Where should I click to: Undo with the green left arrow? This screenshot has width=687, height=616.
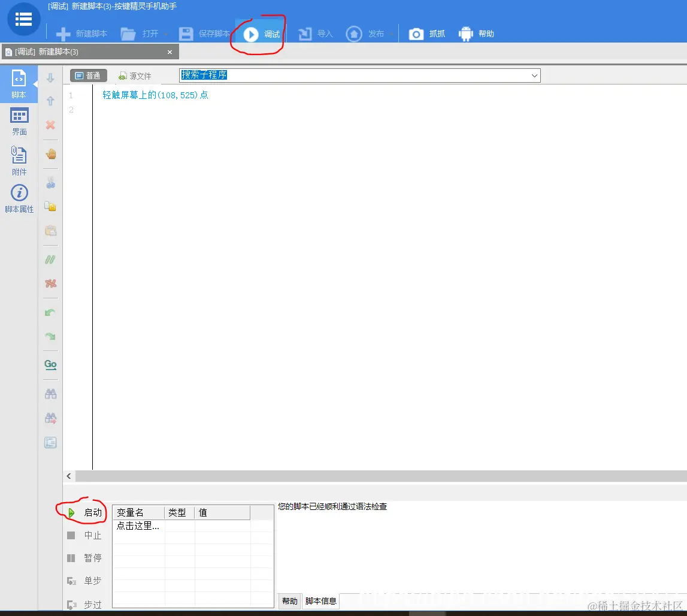pyautogui.click(x=50, y=313)
